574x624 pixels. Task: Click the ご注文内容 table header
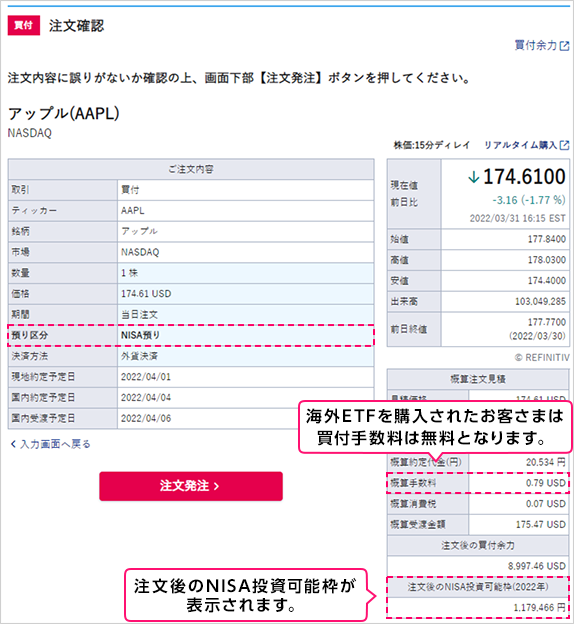click(191, 169)
